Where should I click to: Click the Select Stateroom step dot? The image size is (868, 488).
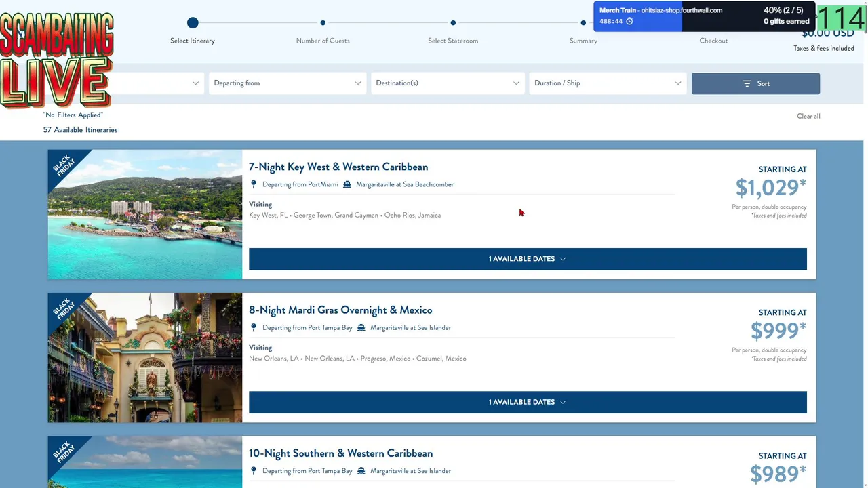453,23
